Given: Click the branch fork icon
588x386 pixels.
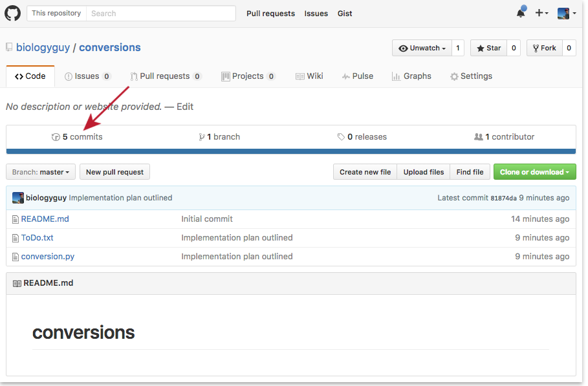Looking at the screenshot, I should pos(202,137).
